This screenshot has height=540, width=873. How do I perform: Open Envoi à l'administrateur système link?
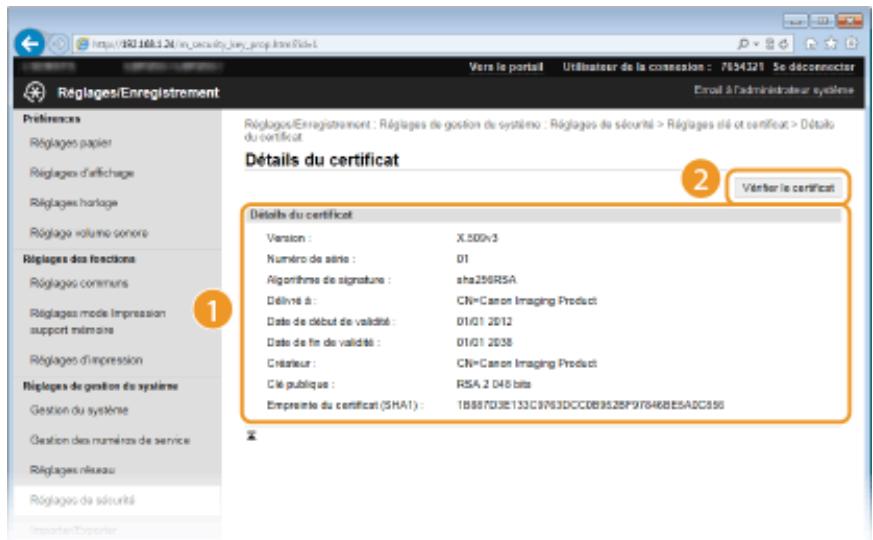point(773,90)
